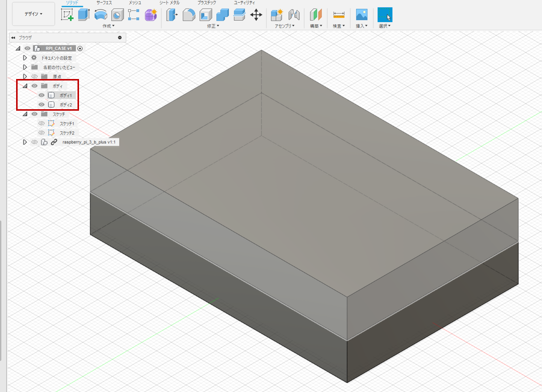The height and width of the screenshot is (392, 542).
Task: Expand the 名前の付いたビュー node
Action: coord(25,67)
